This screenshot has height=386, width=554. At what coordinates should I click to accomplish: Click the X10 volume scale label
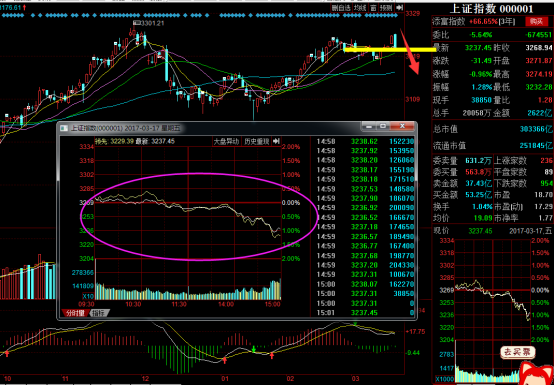[88, 296]
